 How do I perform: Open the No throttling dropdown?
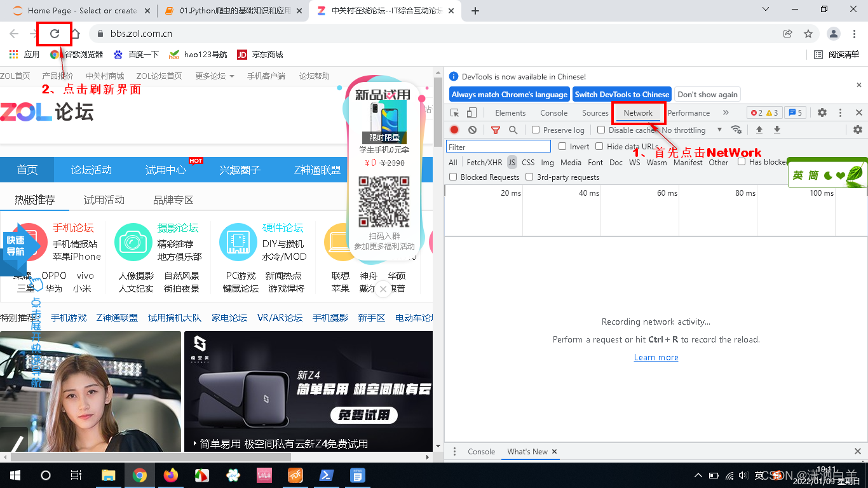(x=692, y=130)
